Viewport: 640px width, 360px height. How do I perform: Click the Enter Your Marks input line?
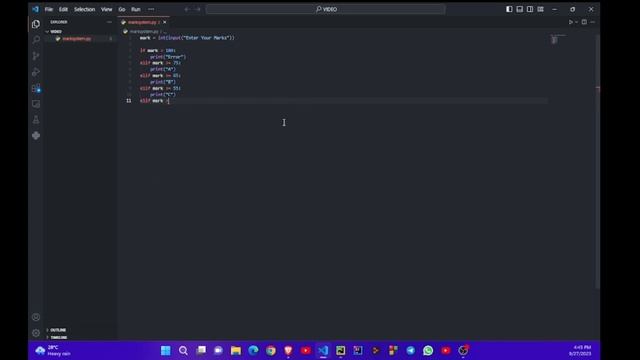[x=187, y=38]
